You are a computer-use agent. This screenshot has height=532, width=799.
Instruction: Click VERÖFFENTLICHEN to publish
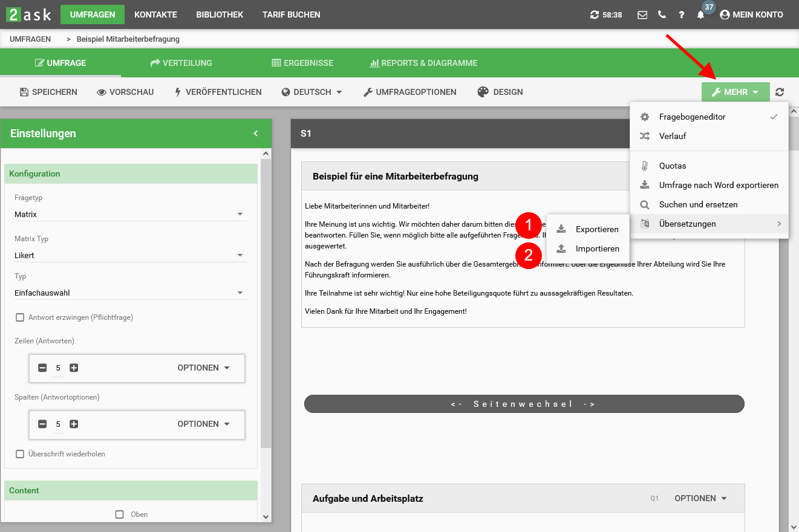pyautogui.click(x=218, y=92)
